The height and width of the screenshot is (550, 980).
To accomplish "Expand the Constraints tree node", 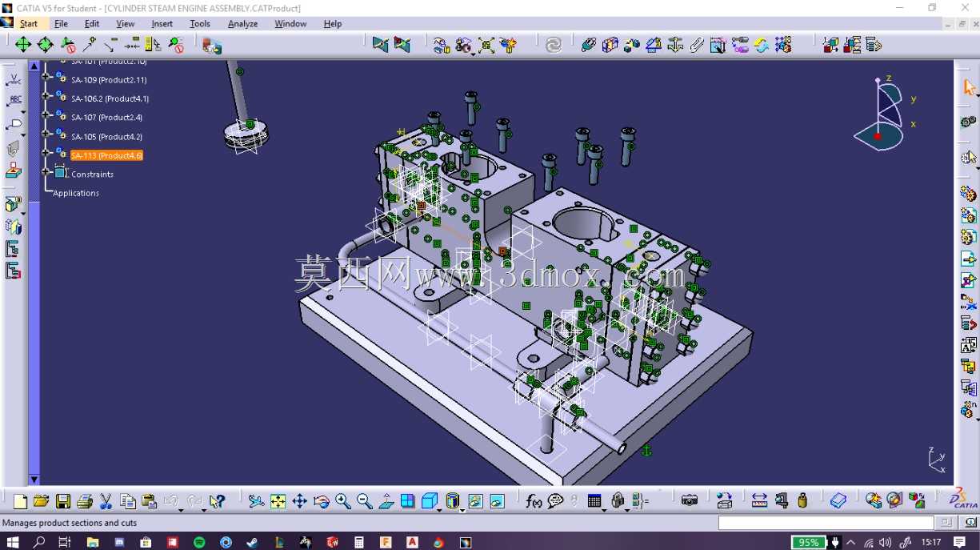I will point(46,172).
